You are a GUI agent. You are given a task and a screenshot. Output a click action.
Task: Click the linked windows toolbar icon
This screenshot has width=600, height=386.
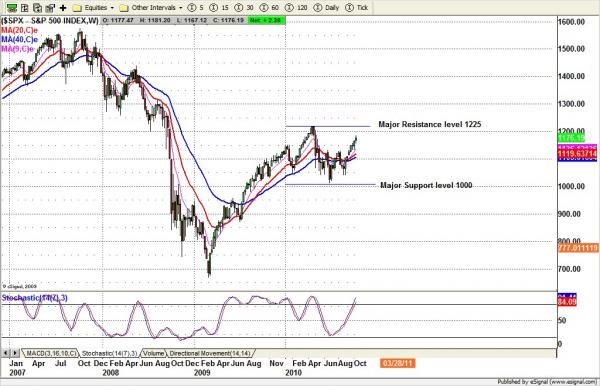point(50,8)
